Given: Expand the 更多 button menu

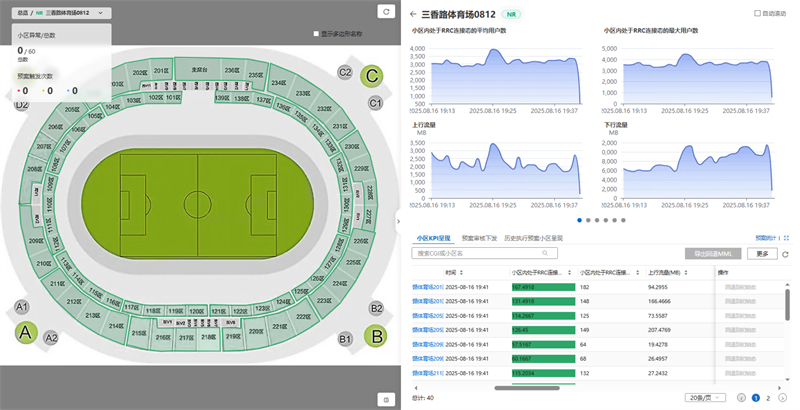Looking at the screenshot, I should point(762,254).
